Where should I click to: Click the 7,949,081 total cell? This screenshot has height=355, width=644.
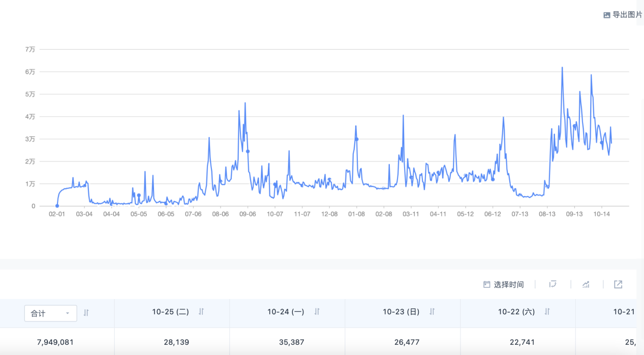coord(55,342)
